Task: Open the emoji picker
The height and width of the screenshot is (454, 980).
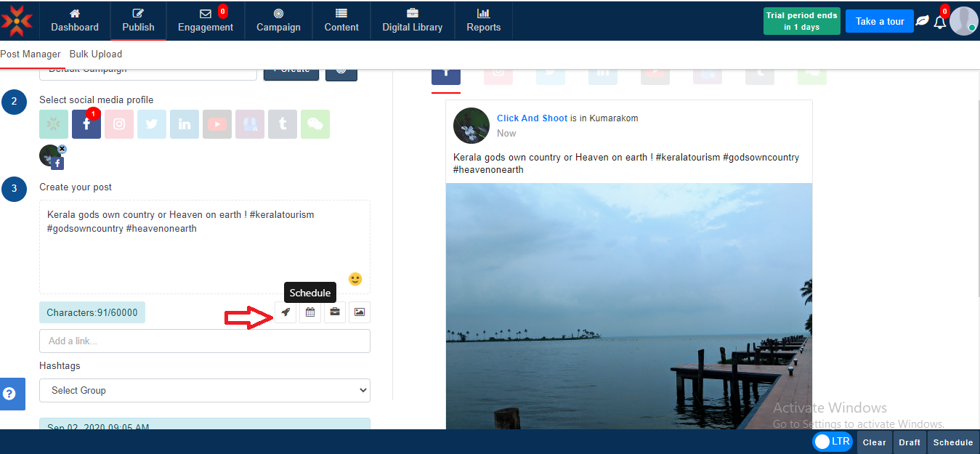Action: tap(355, 279)
